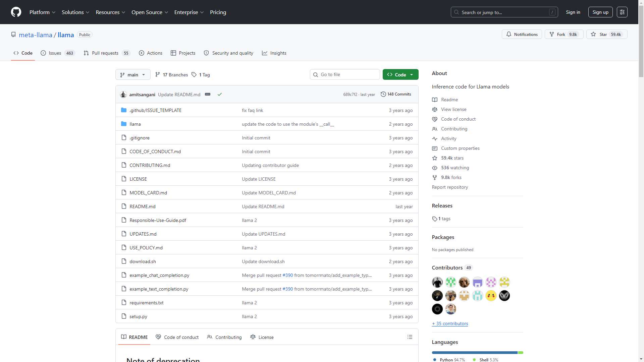Image resolution: width=644 pixels, height=362 pixels.
Task: Open the main branch selector
Action: pos(133,75)
